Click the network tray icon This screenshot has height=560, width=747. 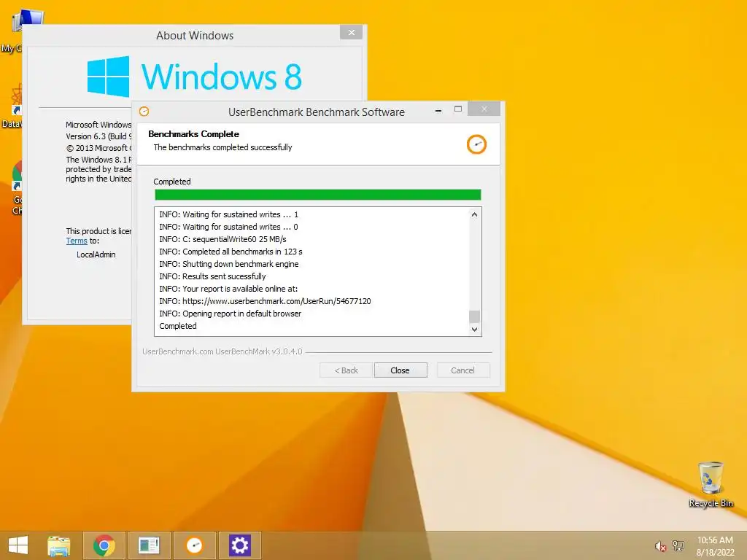[x=678, y=545]
